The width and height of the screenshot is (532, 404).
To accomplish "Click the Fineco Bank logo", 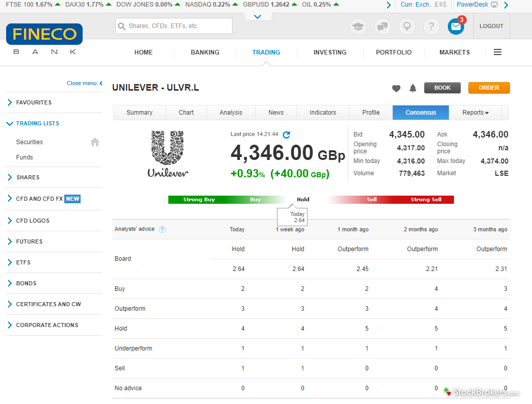I will click(44, 39).
